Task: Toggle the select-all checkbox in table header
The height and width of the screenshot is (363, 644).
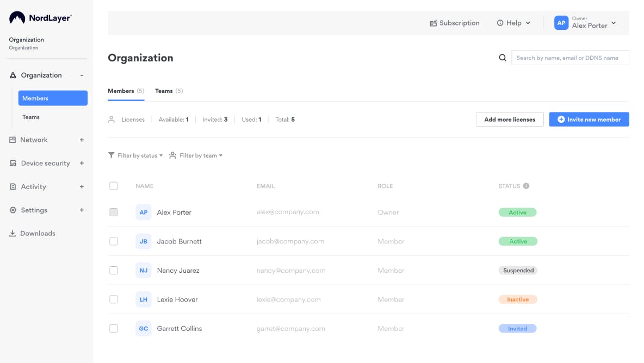Action: [114, 186]
